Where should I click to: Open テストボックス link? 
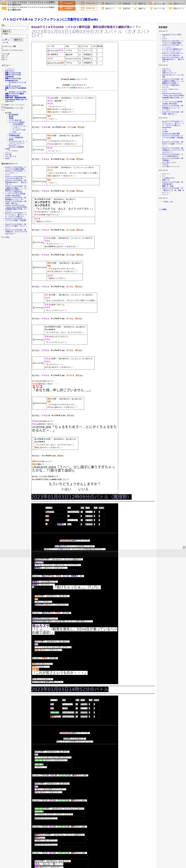(x=10, y=157)
